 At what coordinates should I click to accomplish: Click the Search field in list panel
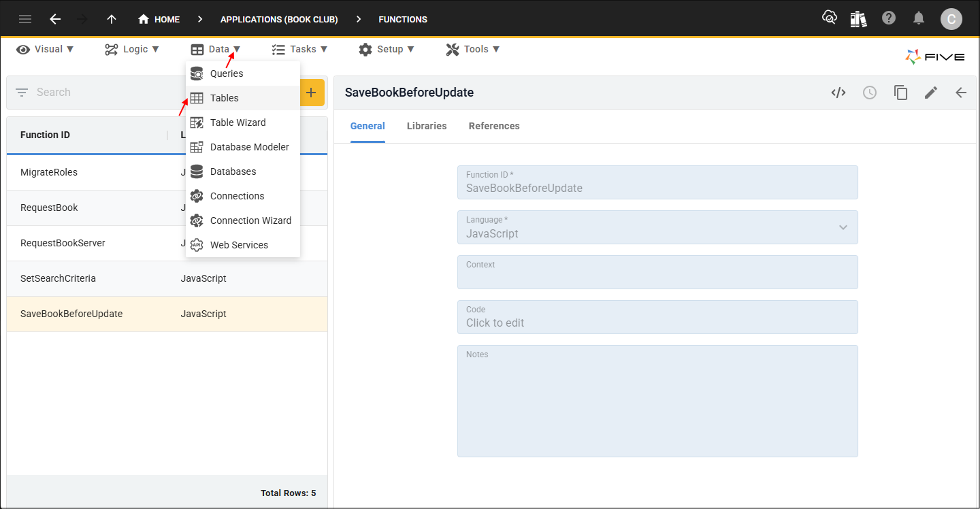click(109, 93)
